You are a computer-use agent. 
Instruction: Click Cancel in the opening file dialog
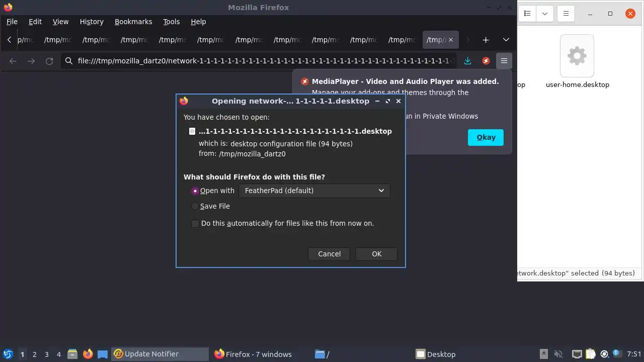click(x=329, y=254)
